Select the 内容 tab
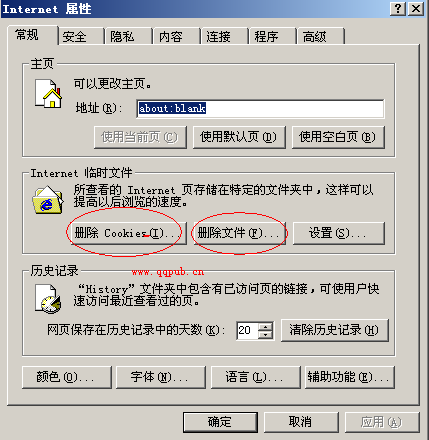 (x=176, y=36)
